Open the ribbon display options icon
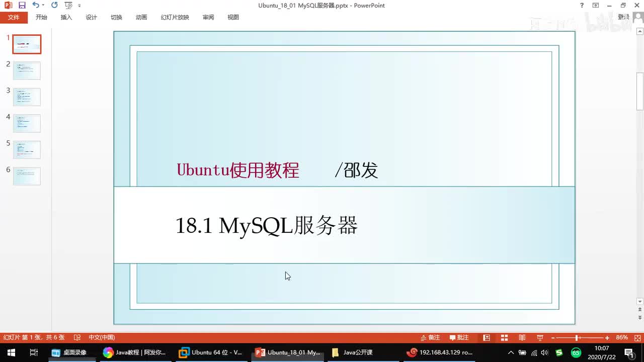 click(x=596, y=6)
